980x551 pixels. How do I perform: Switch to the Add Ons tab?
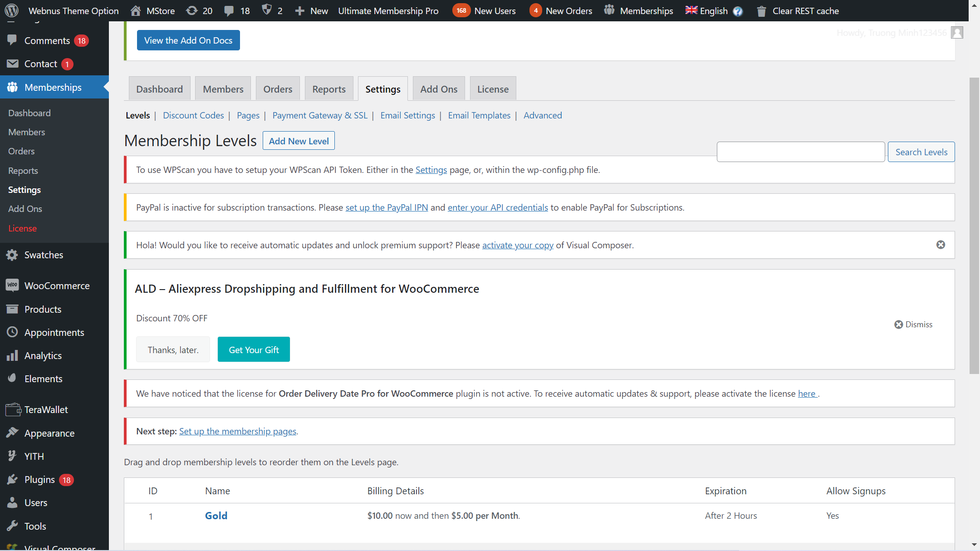click(439, 89)
